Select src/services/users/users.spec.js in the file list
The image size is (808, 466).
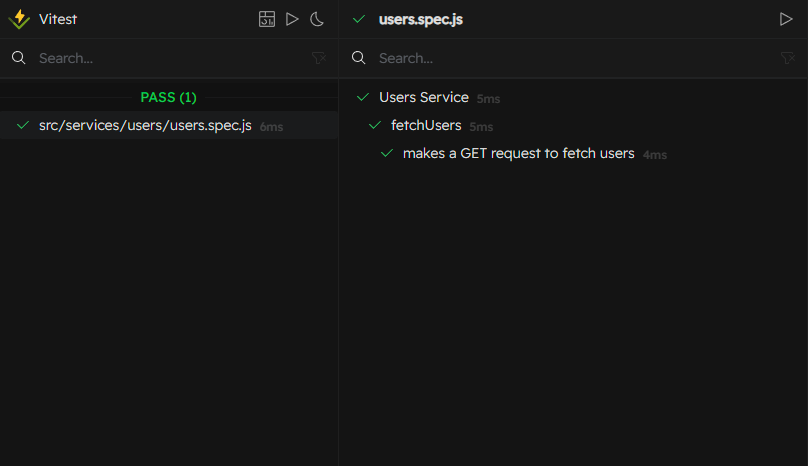[145, 126]
